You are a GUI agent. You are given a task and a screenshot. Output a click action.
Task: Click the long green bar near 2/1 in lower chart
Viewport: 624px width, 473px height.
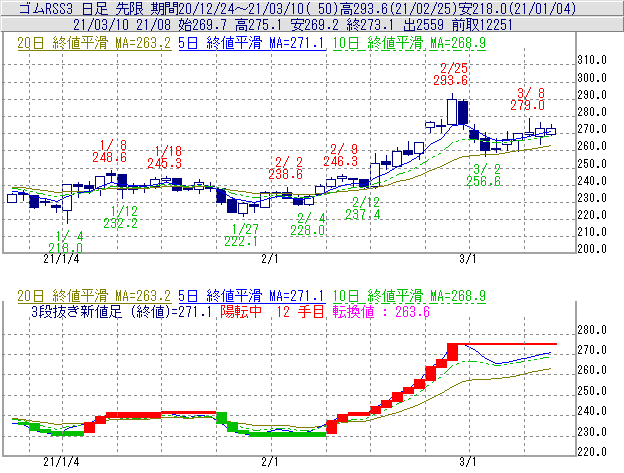(x=288, y=434)
